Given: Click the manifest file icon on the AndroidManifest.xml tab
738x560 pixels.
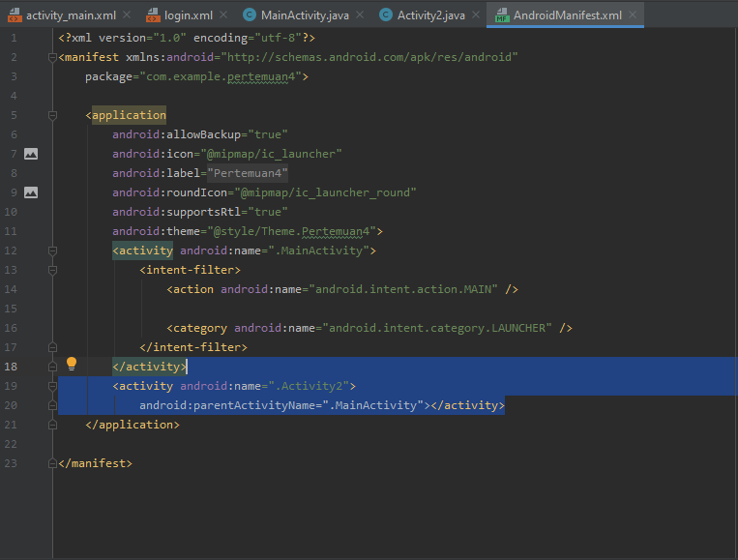Looking at the screenshot, I should (502, 15).
